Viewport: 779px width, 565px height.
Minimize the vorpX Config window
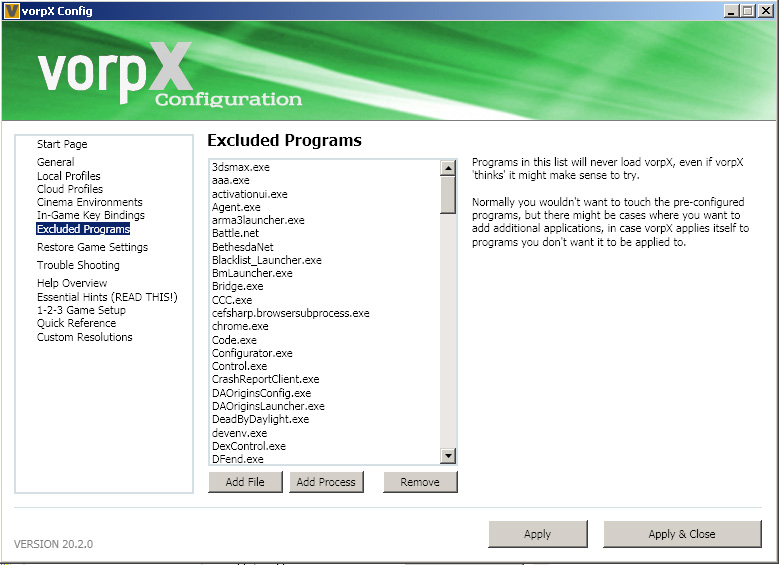(x=730, y=11)
